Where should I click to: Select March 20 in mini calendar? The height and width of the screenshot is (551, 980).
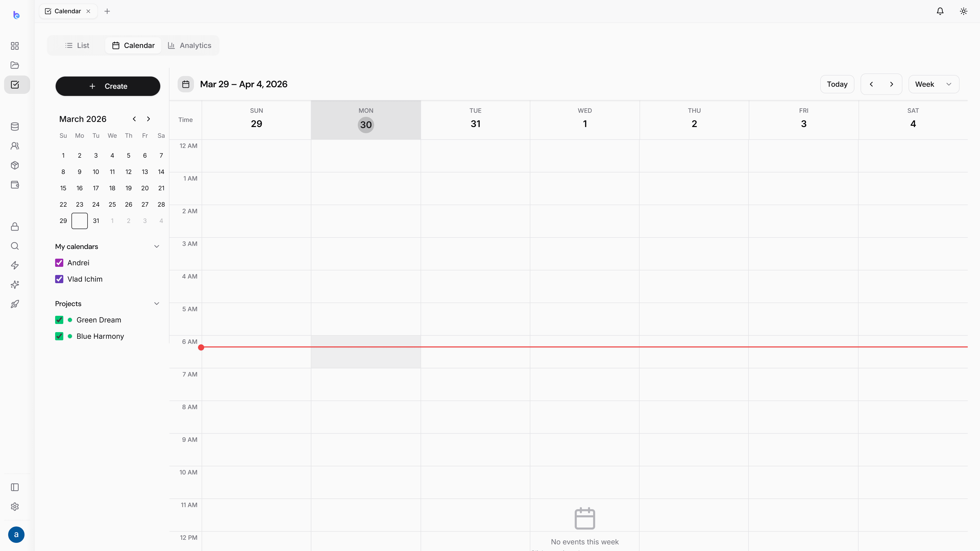pos(145,188)
